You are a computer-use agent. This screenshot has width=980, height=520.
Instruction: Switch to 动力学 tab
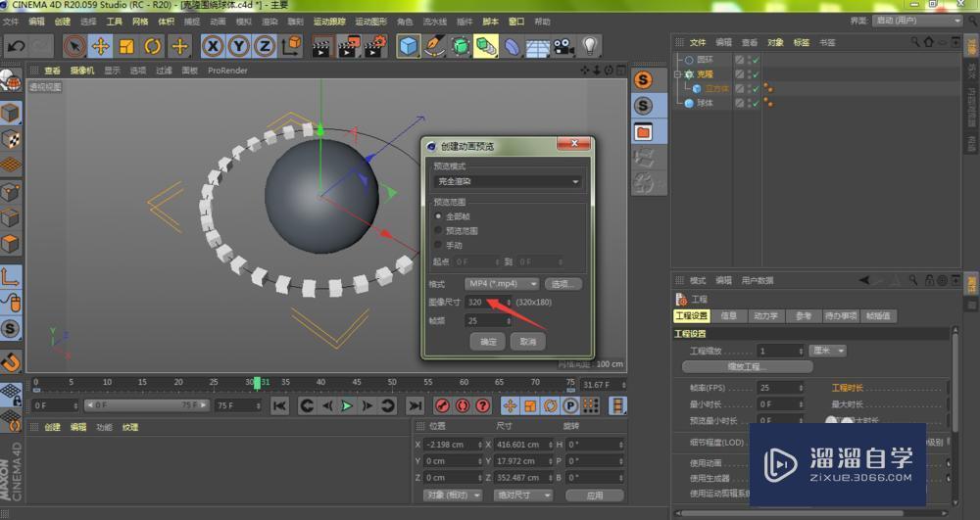click(765, 316)
